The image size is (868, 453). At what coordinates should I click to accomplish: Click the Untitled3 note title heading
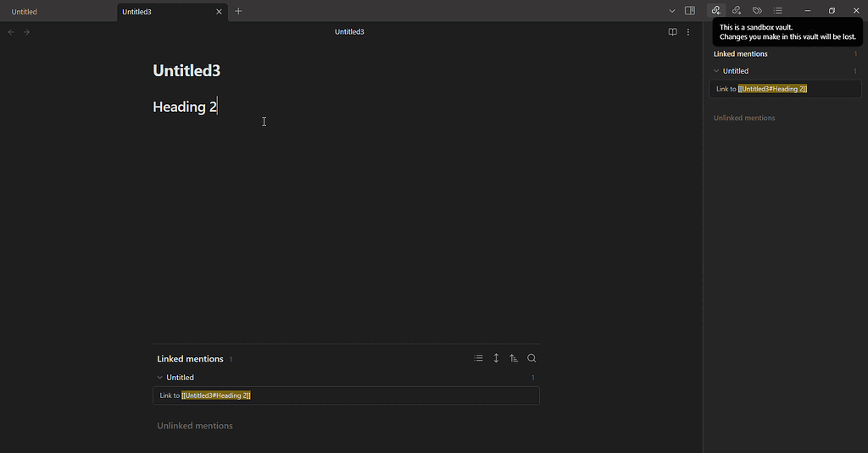[186, 70]
